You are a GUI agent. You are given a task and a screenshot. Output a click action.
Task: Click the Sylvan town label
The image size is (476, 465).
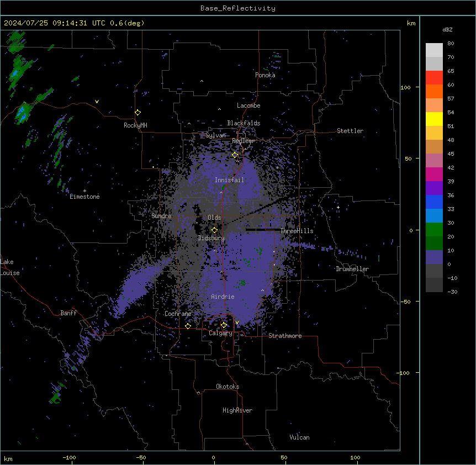tap(215, 135)
